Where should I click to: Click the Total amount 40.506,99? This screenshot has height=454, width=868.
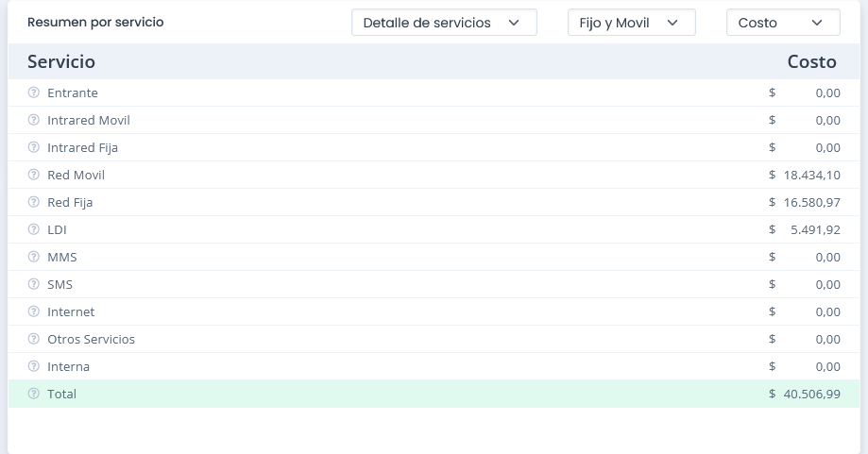811,394
